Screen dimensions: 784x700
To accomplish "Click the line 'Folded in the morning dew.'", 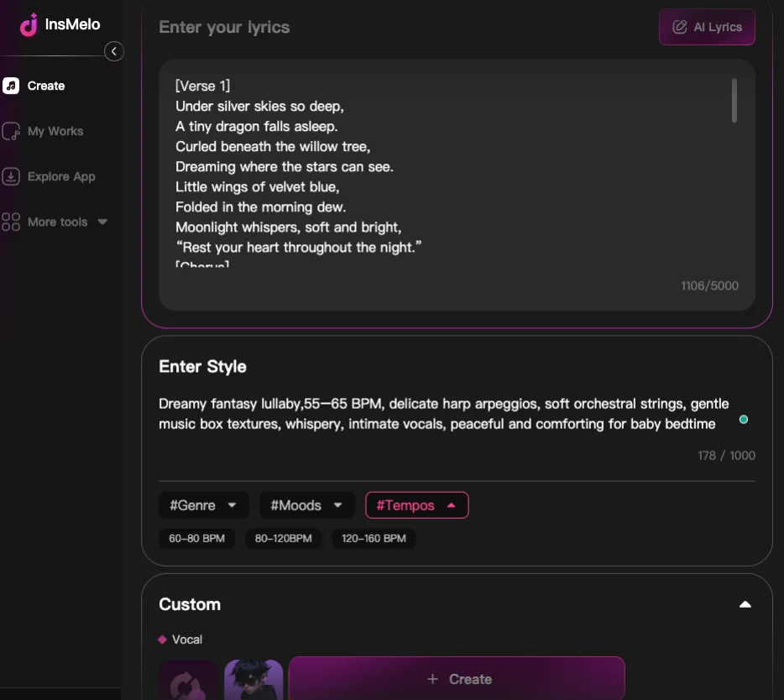I will coord(260,207).
